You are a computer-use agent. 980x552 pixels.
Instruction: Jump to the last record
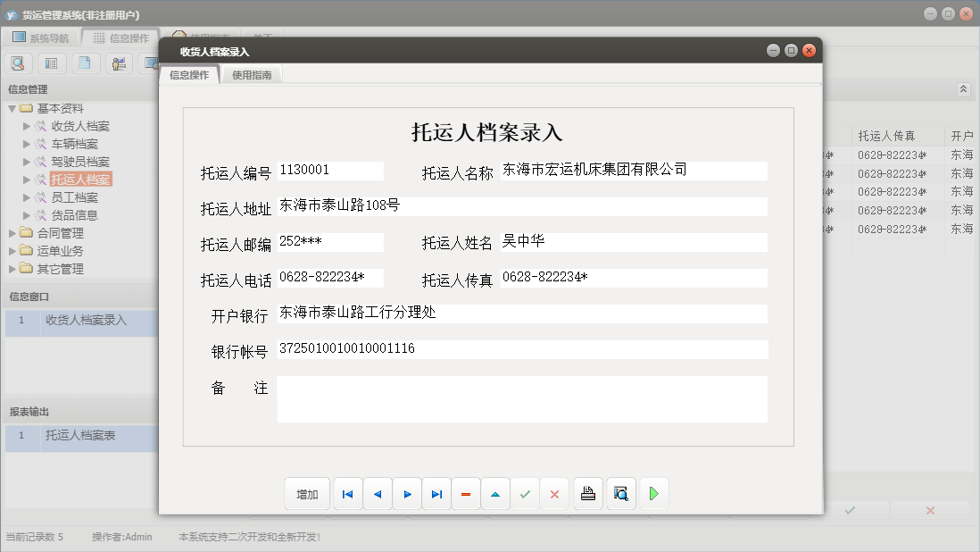pyautogui.click(x=436, y=494)
